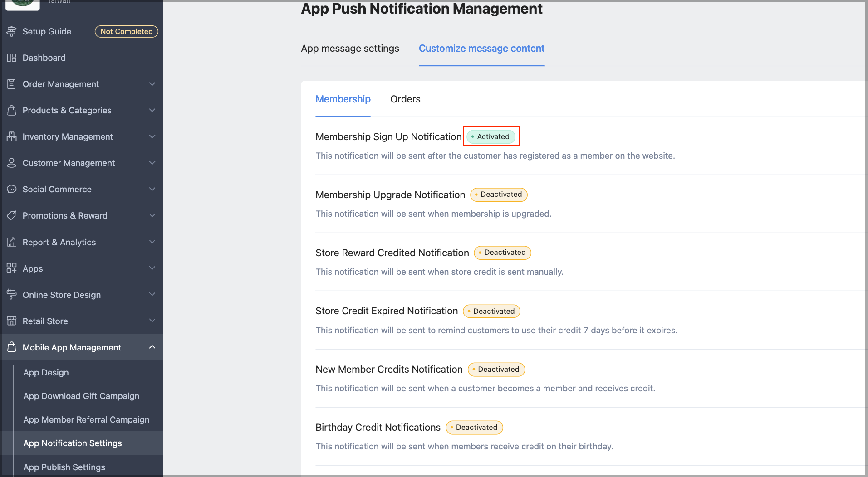Open App Design in the sidebar
868x477 pixels.
46,372
